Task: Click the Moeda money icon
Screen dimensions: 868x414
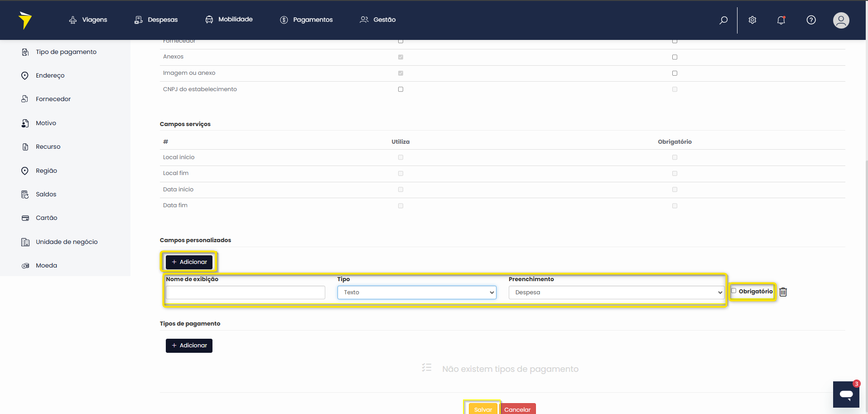Action: (25, 266)
